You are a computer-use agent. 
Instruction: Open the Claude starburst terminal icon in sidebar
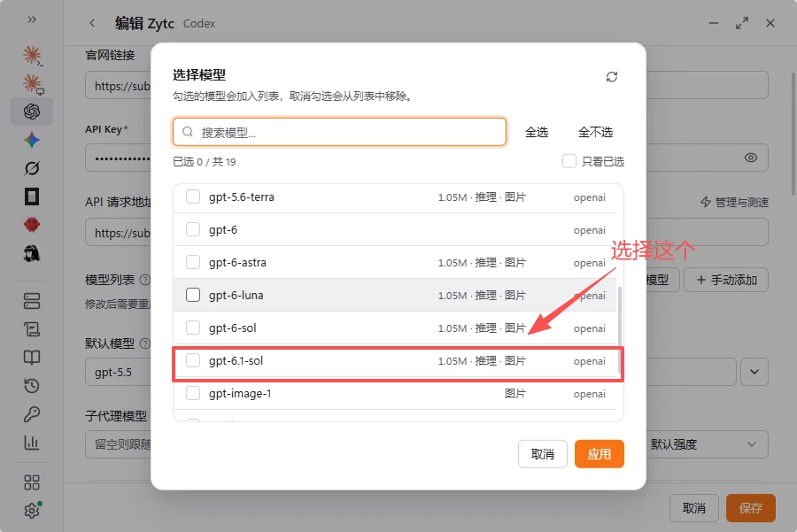32,56
